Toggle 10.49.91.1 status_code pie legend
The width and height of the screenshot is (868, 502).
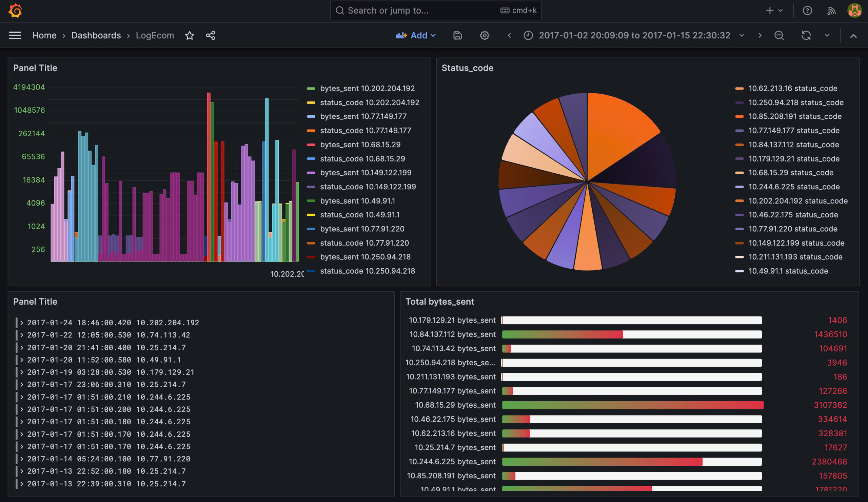[788, 271]
